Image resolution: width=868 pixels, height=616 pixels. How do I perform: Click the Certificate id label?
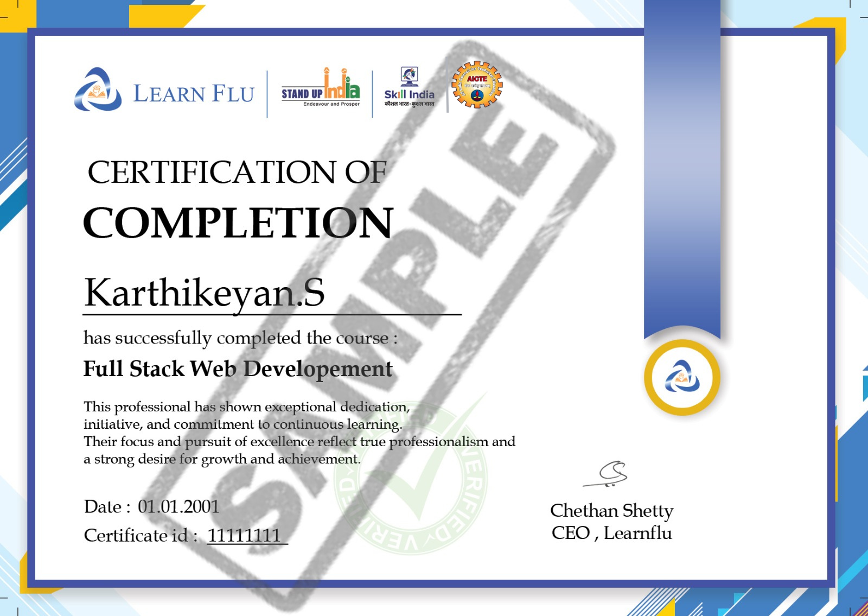(x=140, y=536)
